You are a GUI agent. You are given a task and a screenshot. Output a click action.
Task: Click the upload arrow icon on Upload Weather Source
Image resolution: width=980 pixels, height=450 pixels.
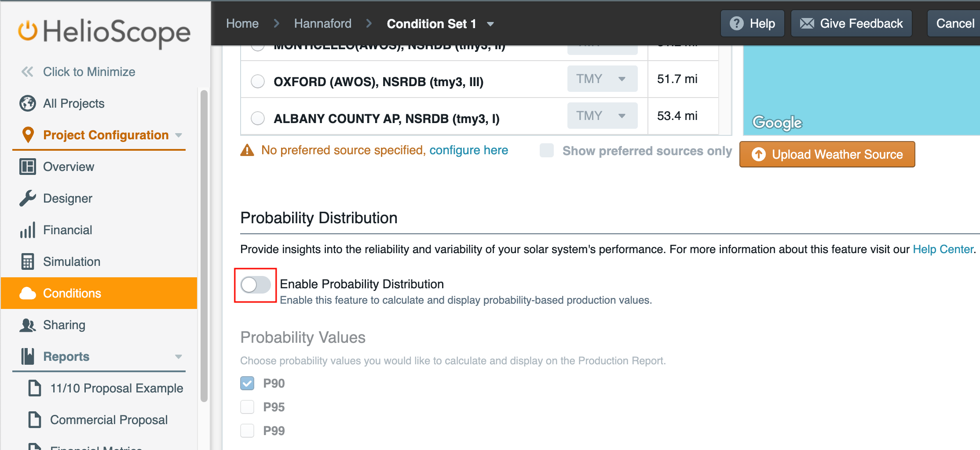(x=758, y=154)
